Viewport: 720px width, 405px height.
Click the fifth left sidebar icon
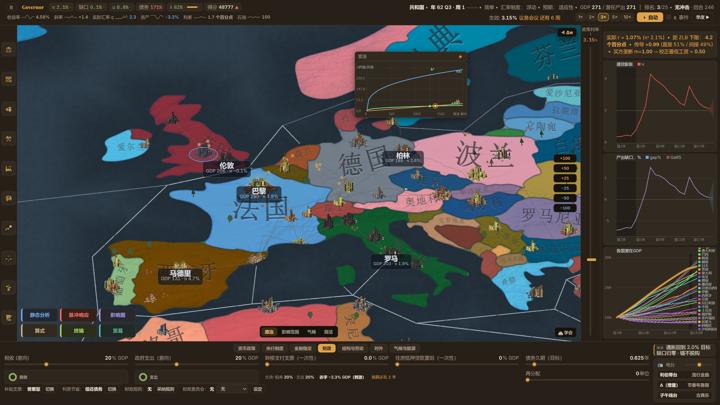point(9,169)
